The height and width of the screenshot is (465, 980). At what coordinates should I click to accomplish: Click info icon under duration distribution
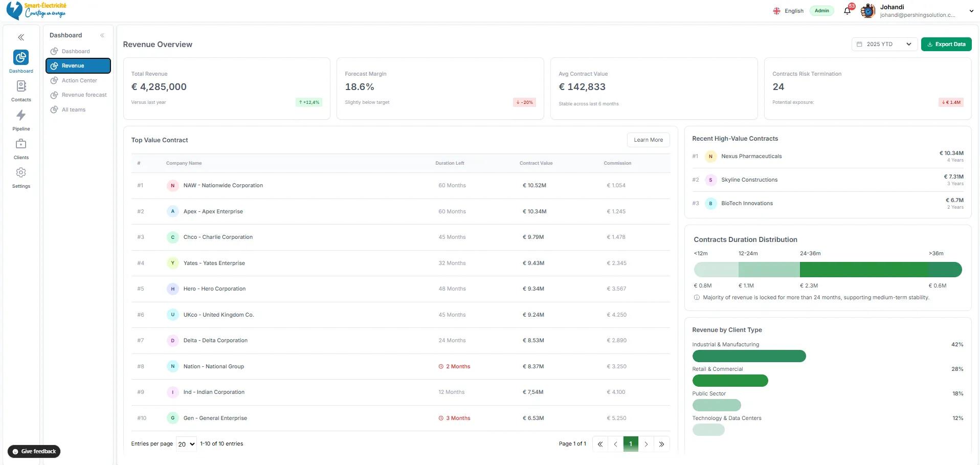[697, 298]
